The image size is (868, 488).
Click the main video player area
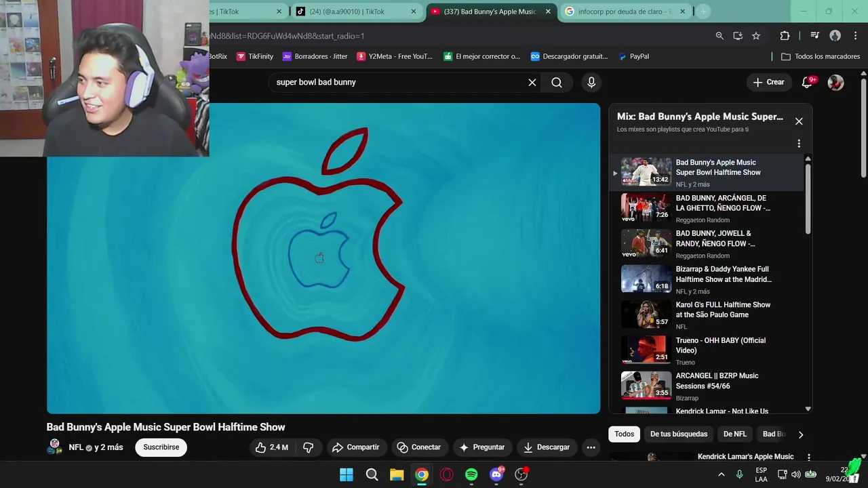click(323, 258)
